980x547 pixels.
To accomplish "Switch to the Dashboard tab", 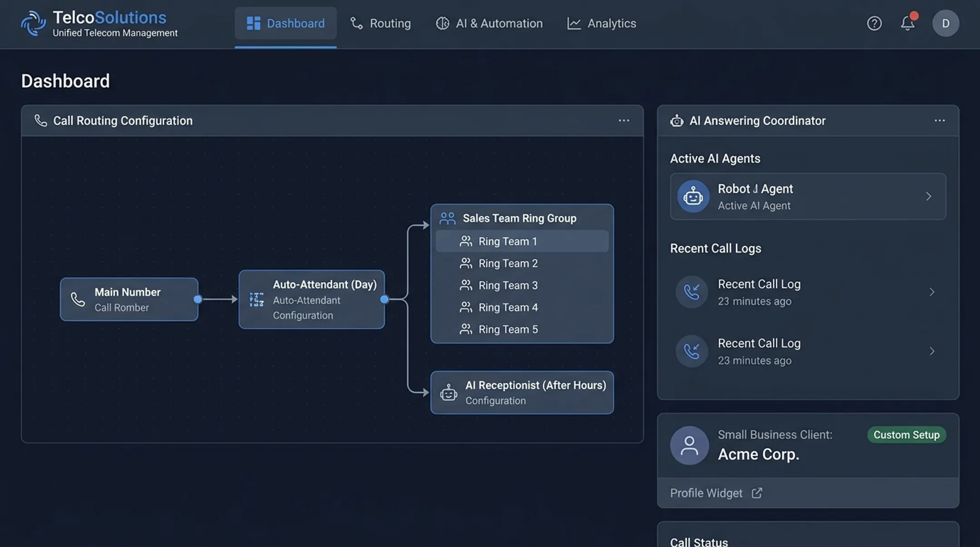I will pos(285,23).
